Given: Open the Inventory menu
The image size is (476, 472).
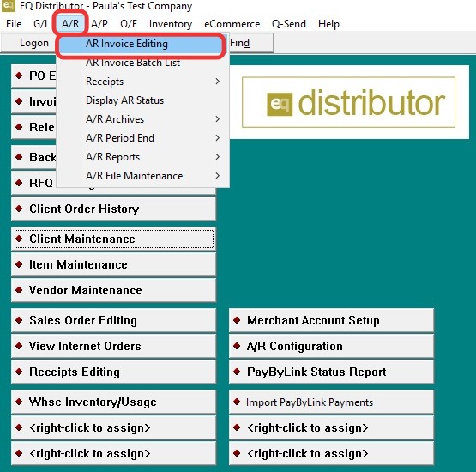Looking at the screenshot, I should click(x=171, y=24).
